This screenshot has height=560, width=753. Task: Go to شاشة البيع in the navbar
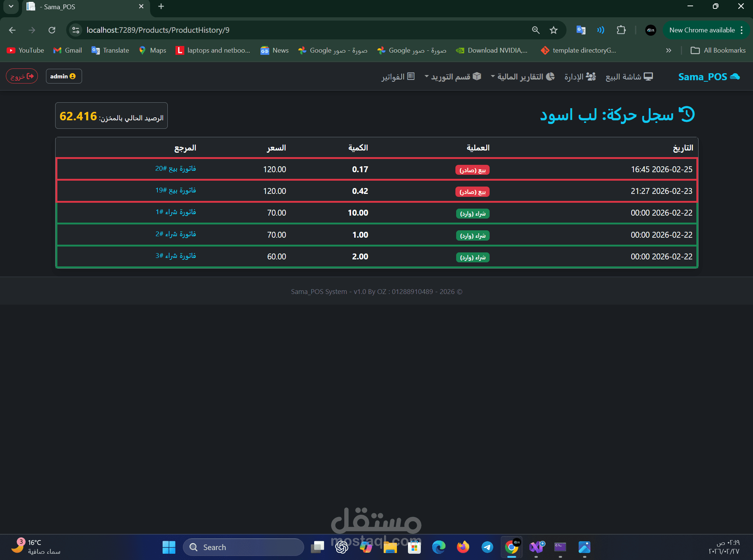(629, 77)
